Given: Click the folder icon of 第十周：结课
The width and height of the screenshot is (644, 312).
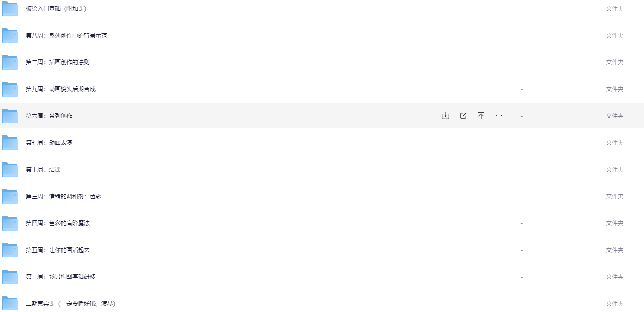Looking at the screenshot, I should click(x=10, y=169).
